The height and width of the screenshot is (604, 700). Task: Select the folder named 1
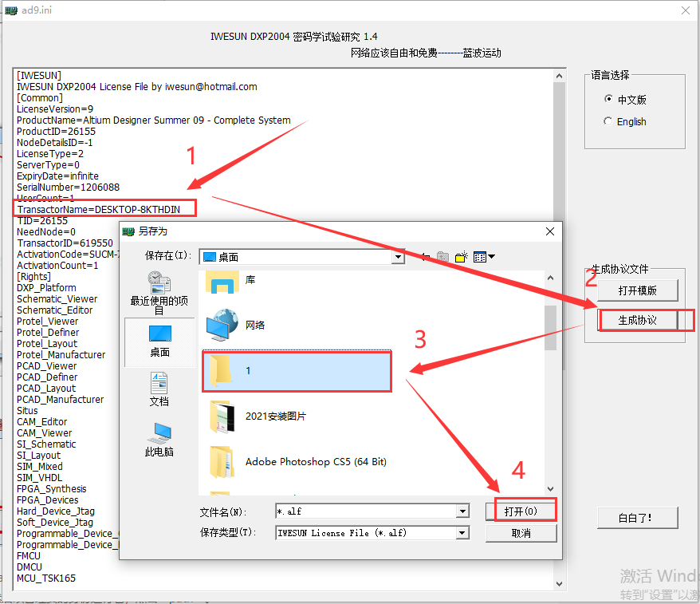297,371
